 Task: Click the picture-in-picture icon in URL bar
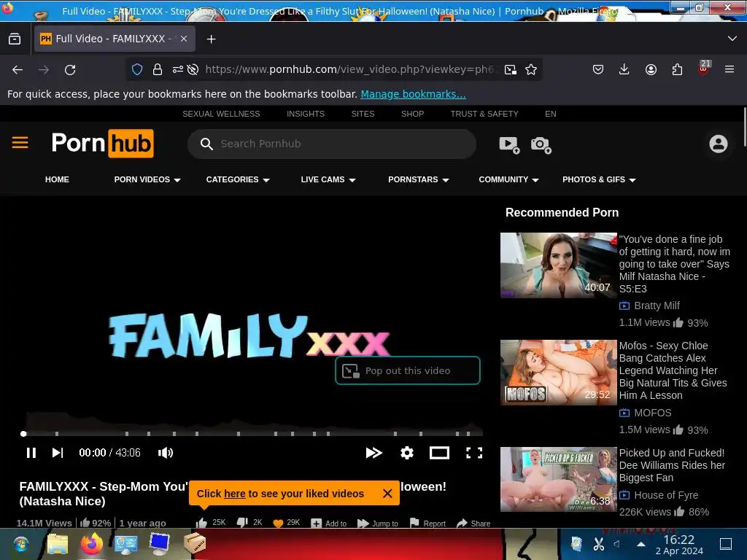(x=510, y=70)
